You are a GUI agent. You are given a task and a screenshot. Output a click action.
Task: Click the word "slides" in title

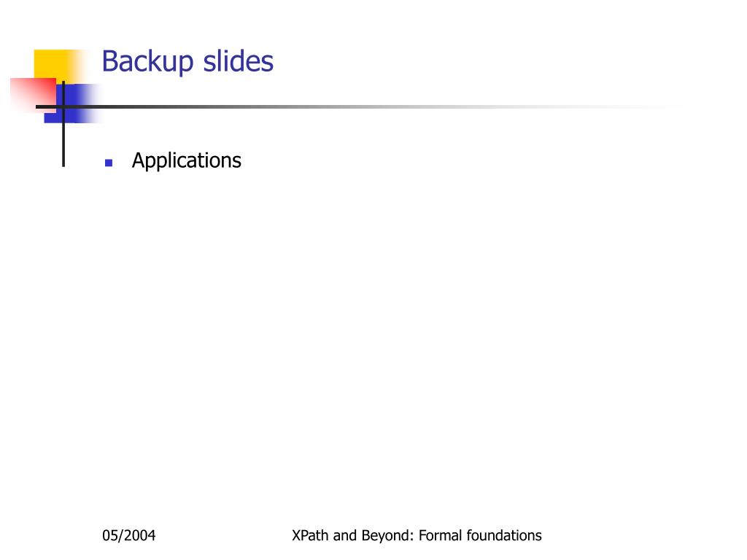[x=239, y=61]
